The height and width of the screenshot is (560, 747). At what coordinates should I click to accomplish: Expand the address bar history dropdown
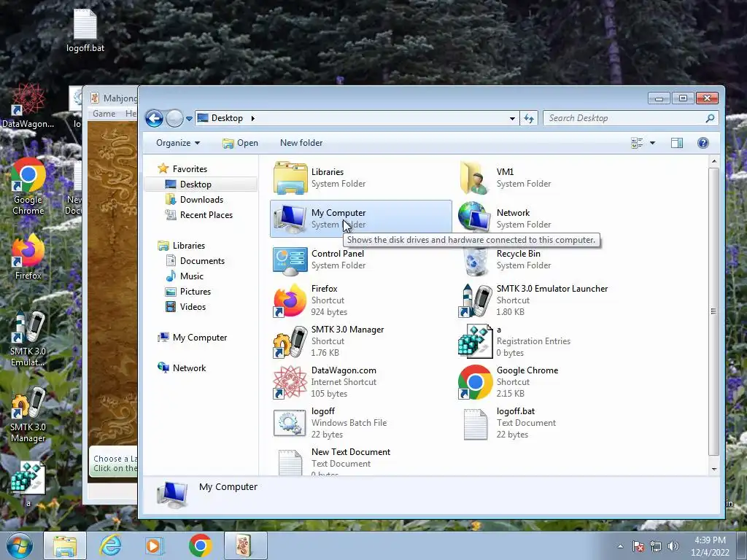click(x=512, y=118)
